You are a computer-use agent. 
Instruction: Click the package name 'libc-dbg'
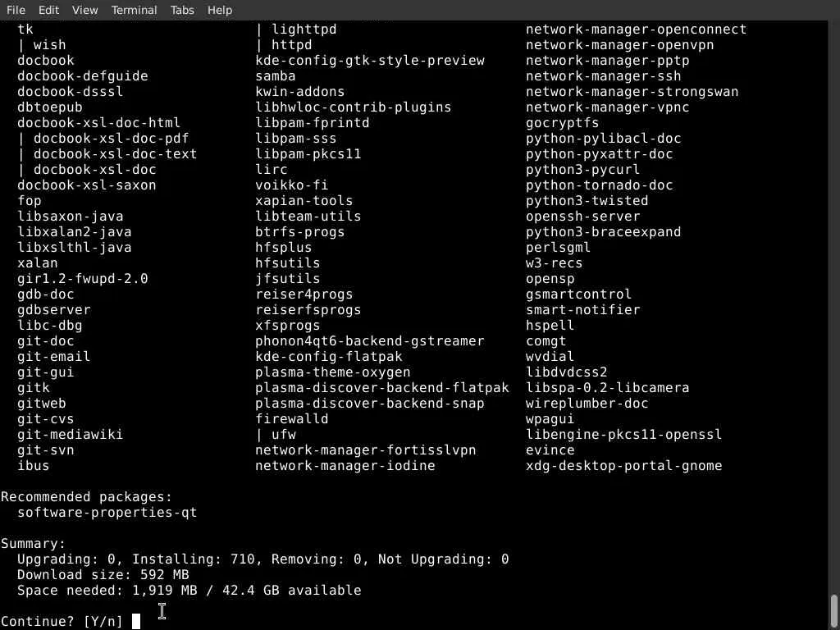[50, 325]
